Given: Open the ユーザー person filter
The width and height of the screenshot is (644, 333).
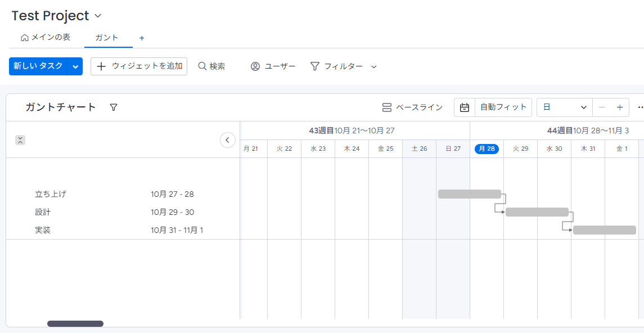Looking at the screenshot, I should click(x=273, y=66).
